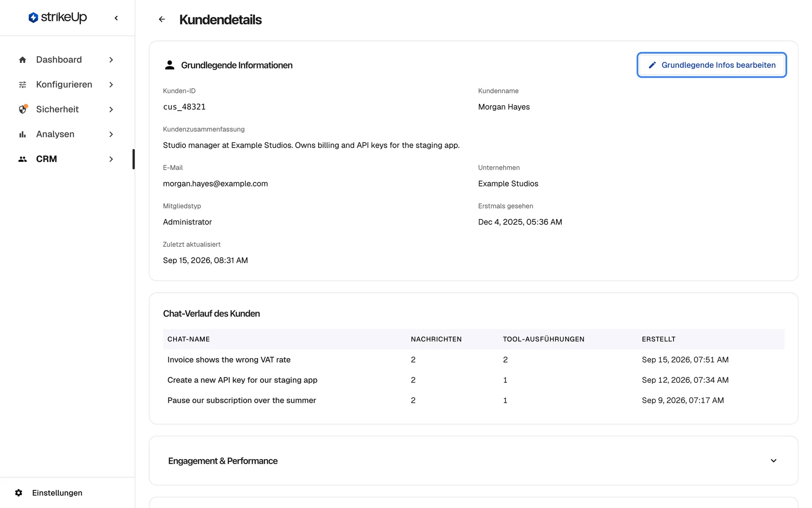Click the NACHRICHTEN column header

(436, 339)
